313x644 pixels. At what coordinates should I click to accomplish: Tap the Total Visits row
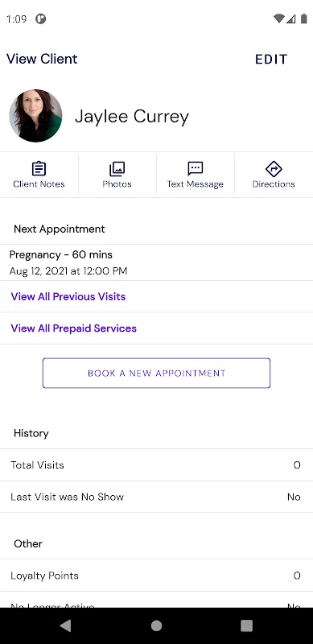pos(156,465)
